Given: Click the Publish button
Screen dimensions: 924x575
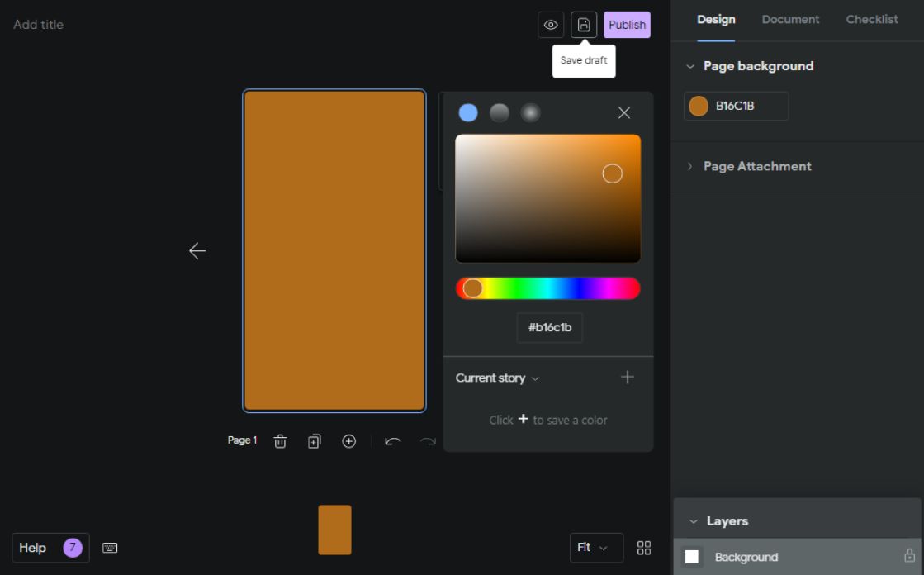Looking at the screenshot, I should (627, 25).
